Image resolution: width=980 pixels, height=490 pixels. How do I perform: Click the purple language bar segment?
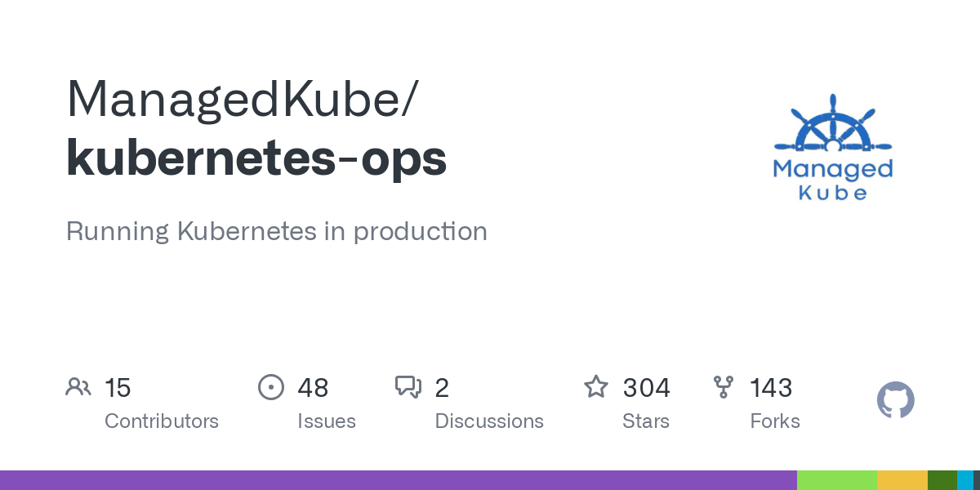coord(398,480)
